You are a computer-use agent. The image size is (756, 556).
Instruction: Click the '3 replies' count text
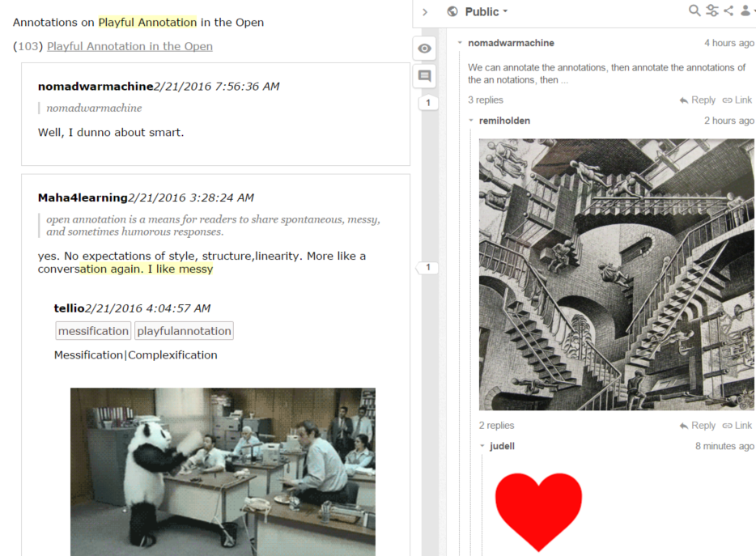pos(486,100)
